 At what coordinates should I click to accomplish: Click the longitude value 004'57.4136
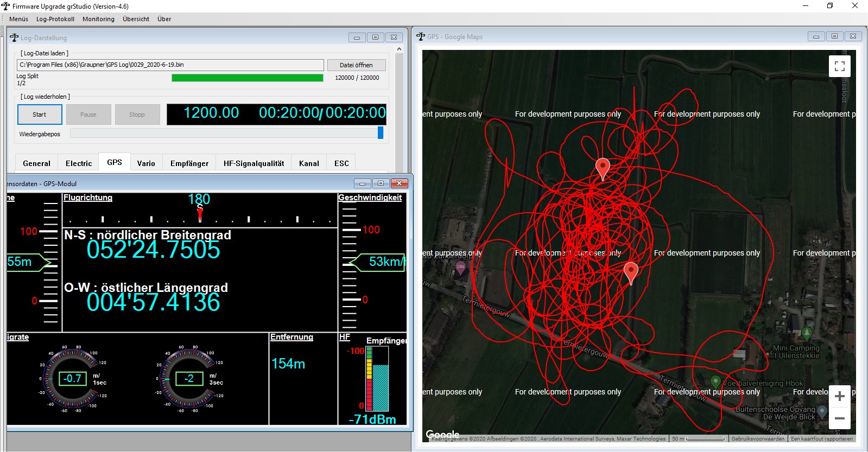coord(154,302)
